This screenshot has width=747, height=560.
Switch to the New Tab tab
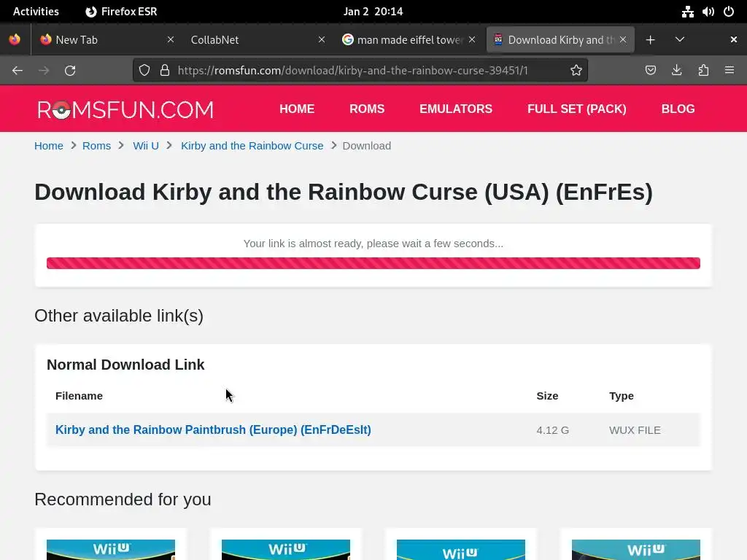tap(106, 39)
